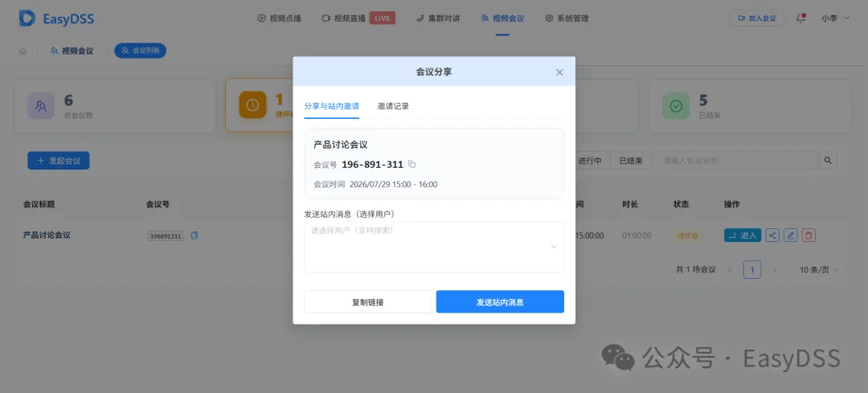This screenshot has height=393, width=868.
Task: Click the 01:00:00 duration cell
Action: [637, 235]
